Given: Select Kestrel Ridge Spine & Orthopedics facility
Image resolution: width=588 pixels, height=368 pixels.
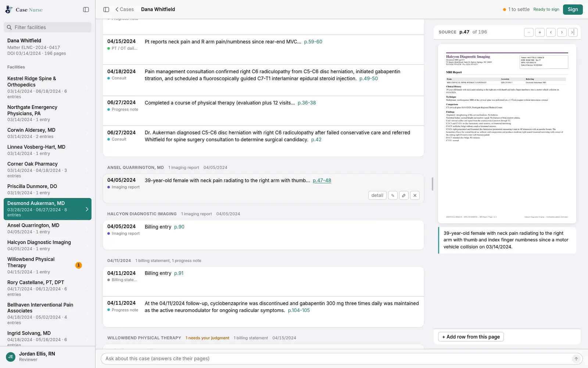Looking at the screenshot, I should pyautogui.click(x=48, y=88).
